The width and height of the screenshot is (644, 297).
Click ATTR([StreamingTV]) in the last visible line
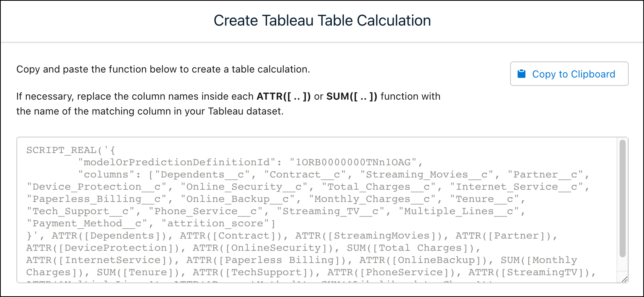click(529, 272)
